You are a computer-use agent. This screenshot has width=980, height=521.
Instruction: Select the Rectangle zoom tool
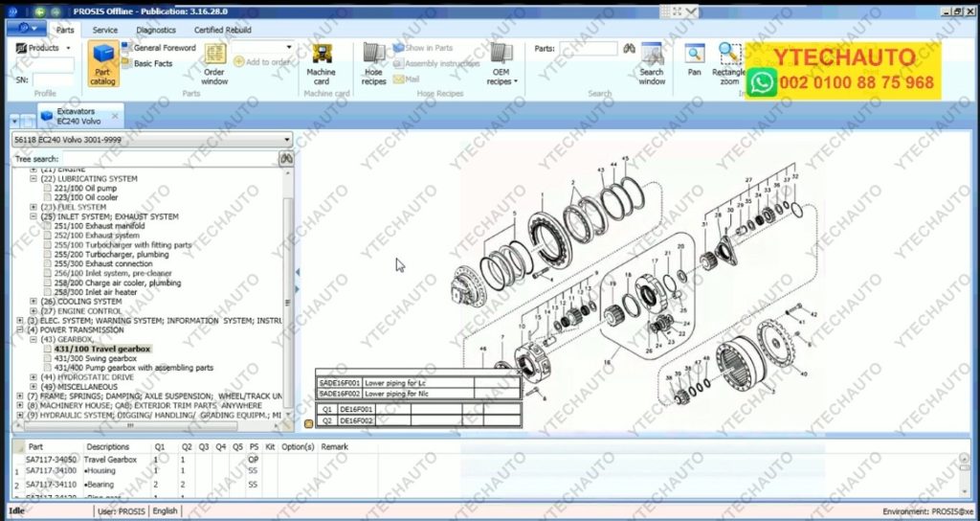(x=728, y=64)
